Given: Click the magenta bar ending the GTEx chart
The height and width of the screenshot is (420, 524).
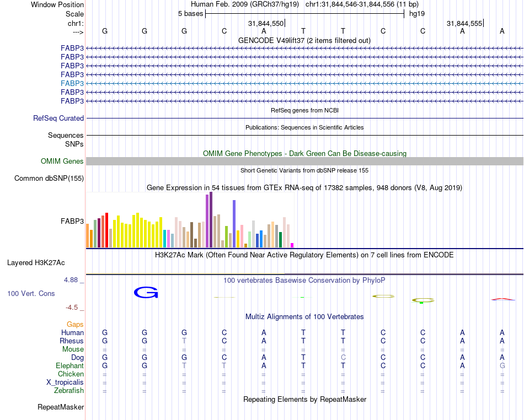Looking at the screenshot, I should click(x=292, y=245).
